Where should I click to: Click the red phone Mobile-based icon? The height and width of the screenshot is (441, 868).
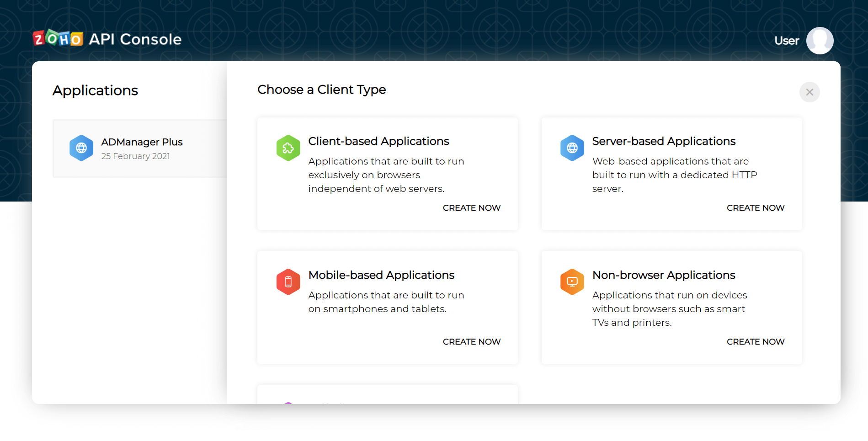pyautogui.click(x=288, y=282)
